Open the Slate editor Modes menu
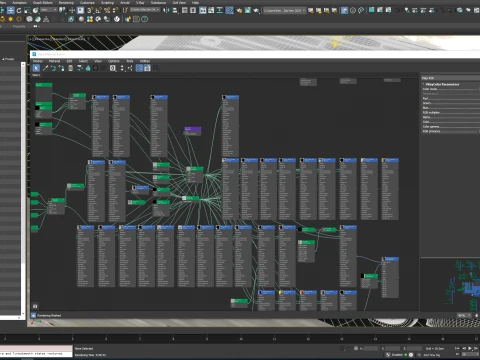The width and height of the screenshot is (480, 360). (x=38, y=61)
